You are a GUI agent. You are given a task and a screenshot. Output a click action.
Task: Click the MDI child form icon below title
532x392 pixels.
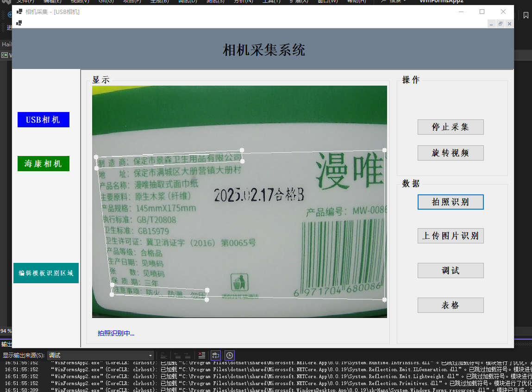19,23
